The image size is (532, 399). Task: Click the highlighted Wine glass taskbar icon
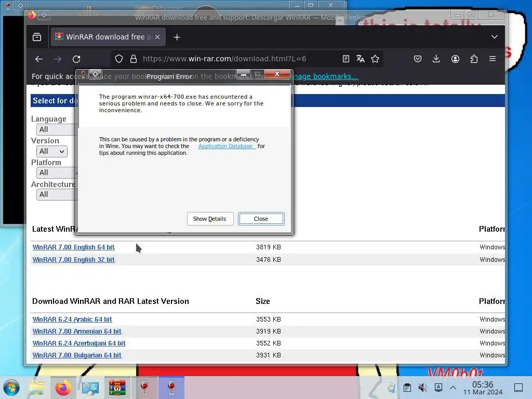pos(171,388)
